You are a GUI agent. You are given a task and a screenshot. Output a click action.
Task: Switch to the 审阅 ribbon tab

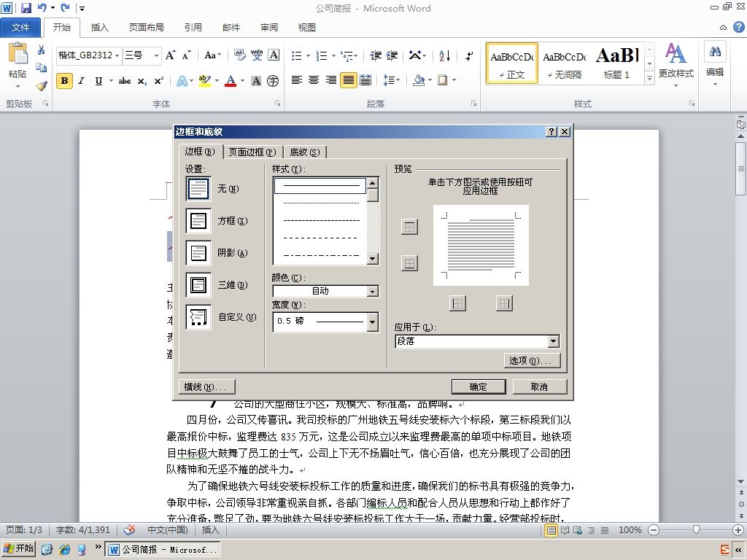pyautogui.click(x=269, y=28)
